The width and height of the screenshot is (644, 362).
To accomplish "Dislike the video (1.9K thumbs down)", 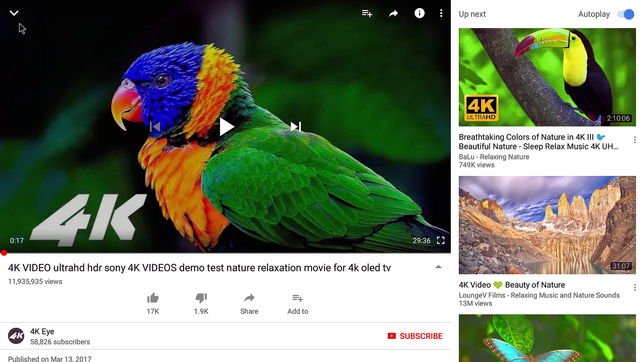I will pos(201,304).
